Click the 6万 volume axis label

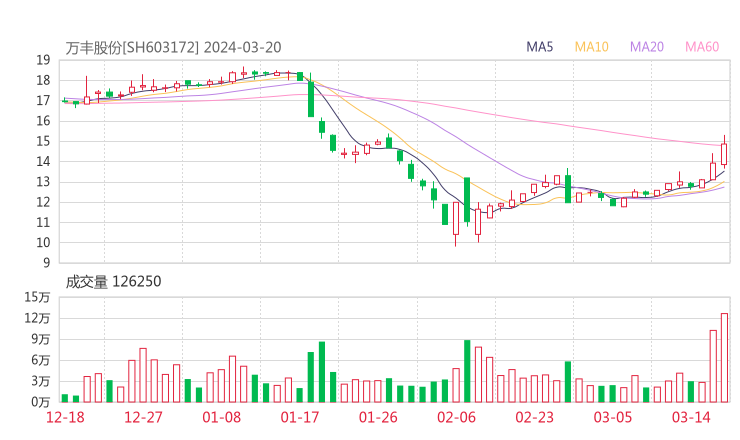point(41,360)
